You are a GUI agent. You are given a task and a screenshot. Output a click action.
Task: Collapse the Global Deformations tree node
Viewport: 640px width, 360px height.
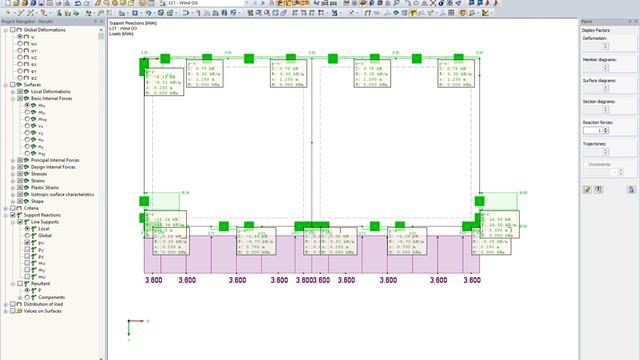[x=6, y=30]
